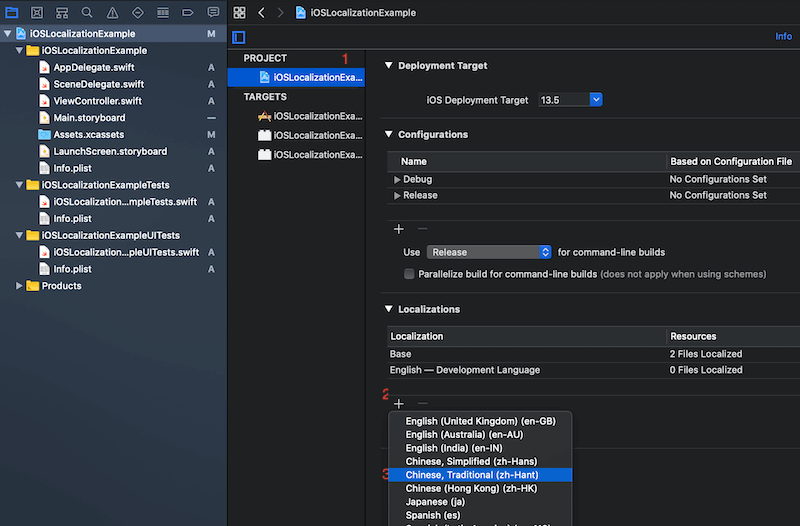Open the Test navigator diamond icon
Viewport: 800px width, 526px height.
pos(137,12)
